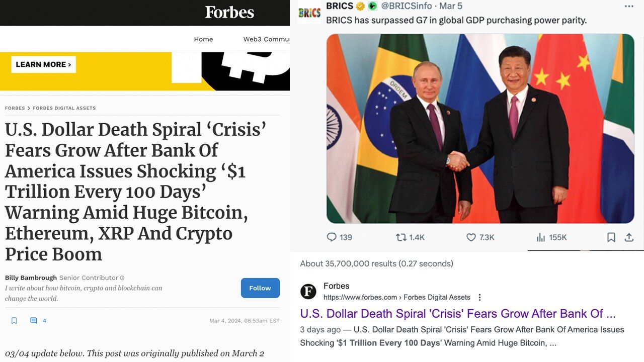Viewport: 644px width, 362px height.
Task: Save the Forbes article with the bookmark icon
Action: coord(14,321)
